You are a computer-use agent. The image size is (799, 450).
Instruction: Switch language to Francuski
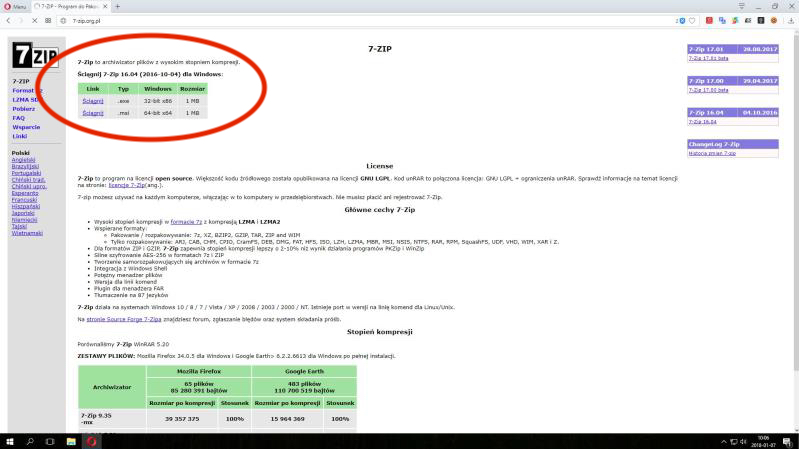tap(24, 200)
